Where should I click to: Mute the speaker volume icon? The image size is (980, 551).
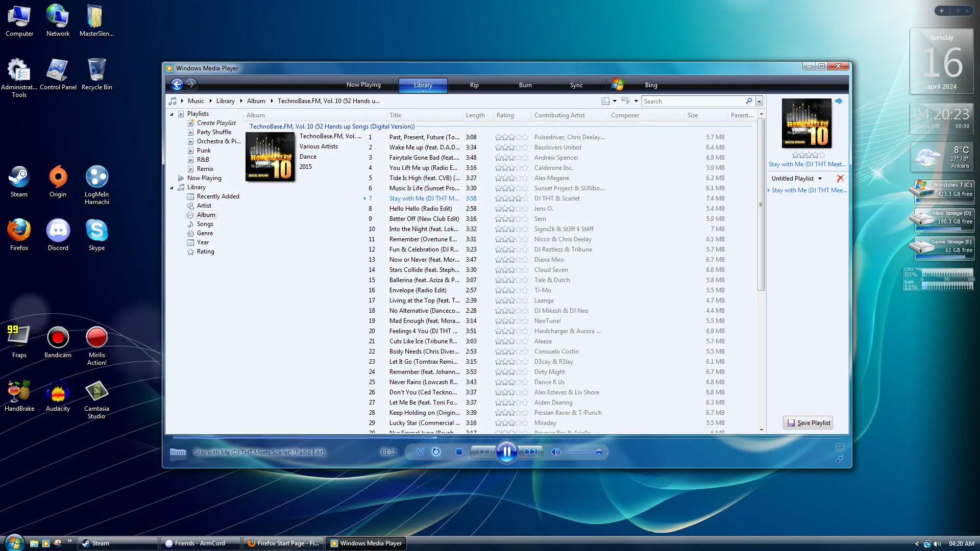pyautogui.click(x=556, y=452)
